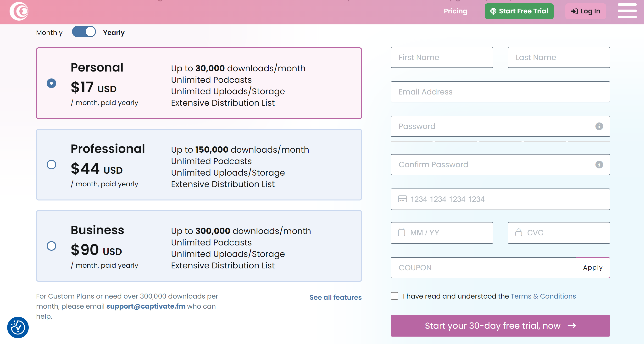Check the Terms & Conditions checkbox
Screen dimensions: 644x344
click(x=394, y=296)
